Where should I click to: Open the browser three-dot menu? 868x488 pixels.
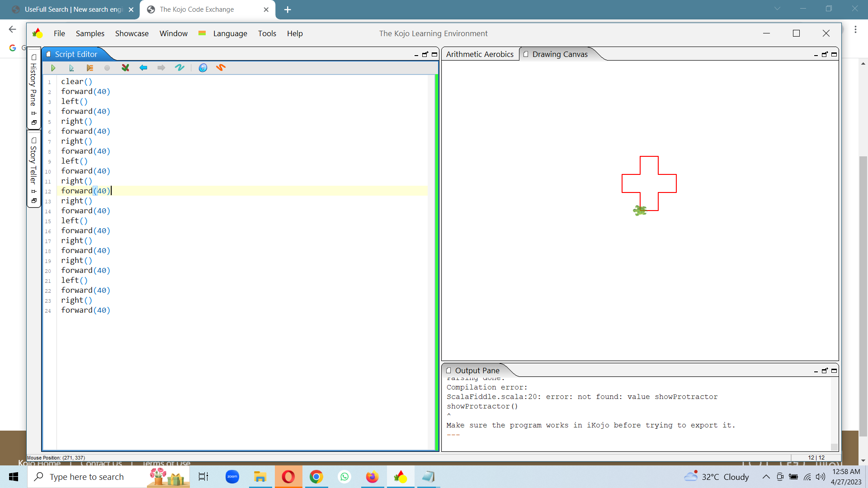pos(855,29)
